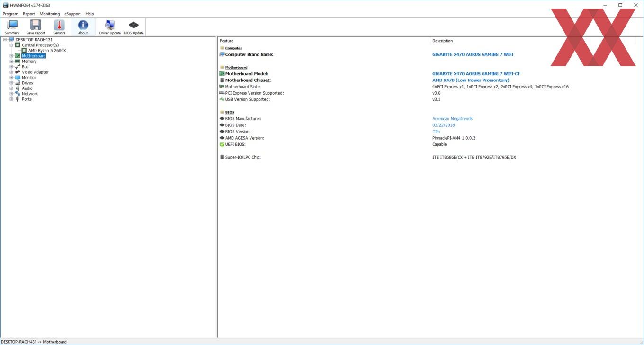Click the Save Report floppy icon
Viewport: 644px width, 345px height.
(36, 25)
